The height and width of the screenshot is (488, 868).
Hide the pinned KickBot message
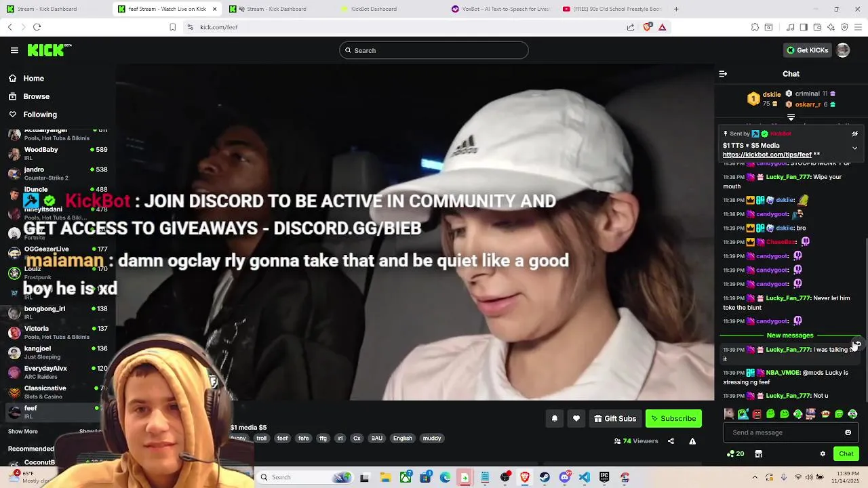point(854,134)
